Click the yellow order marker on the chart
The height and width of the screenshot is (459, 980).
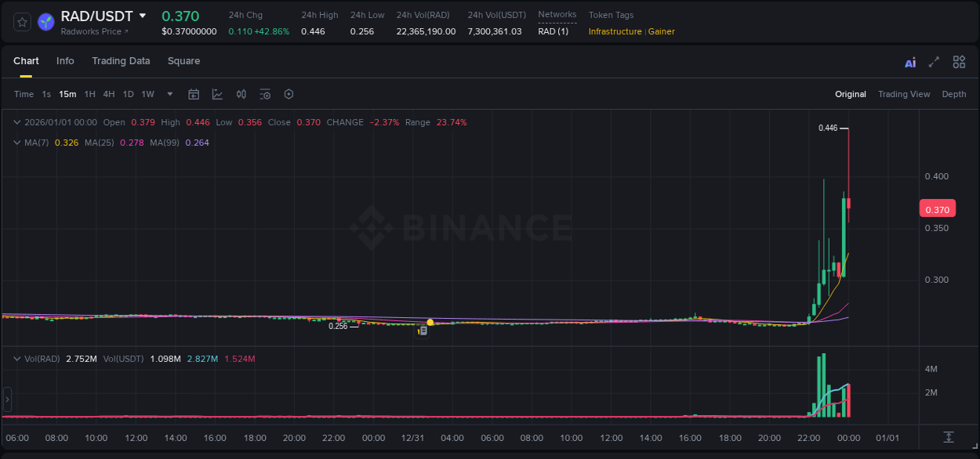click(x=430, y=321)
